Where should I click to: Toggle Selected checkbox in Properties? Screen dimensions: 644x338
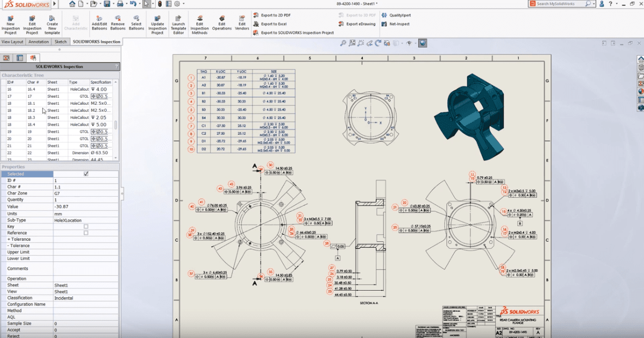(86, 174)
